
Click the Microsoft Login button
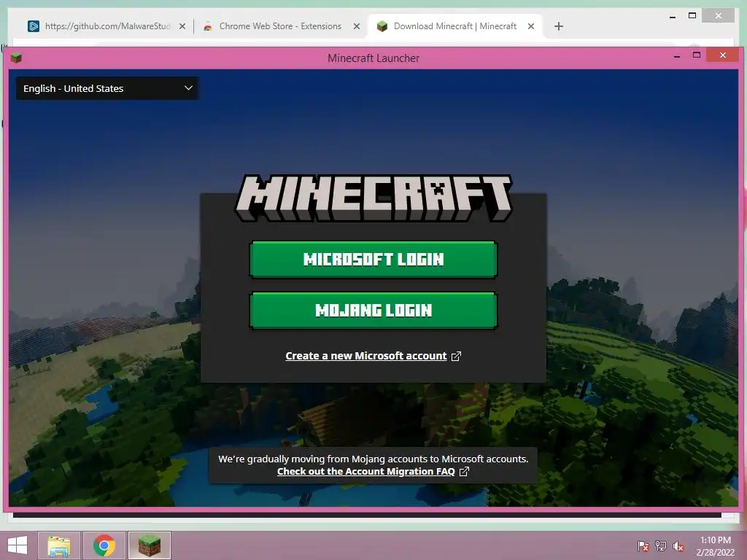tap(373, 259)
